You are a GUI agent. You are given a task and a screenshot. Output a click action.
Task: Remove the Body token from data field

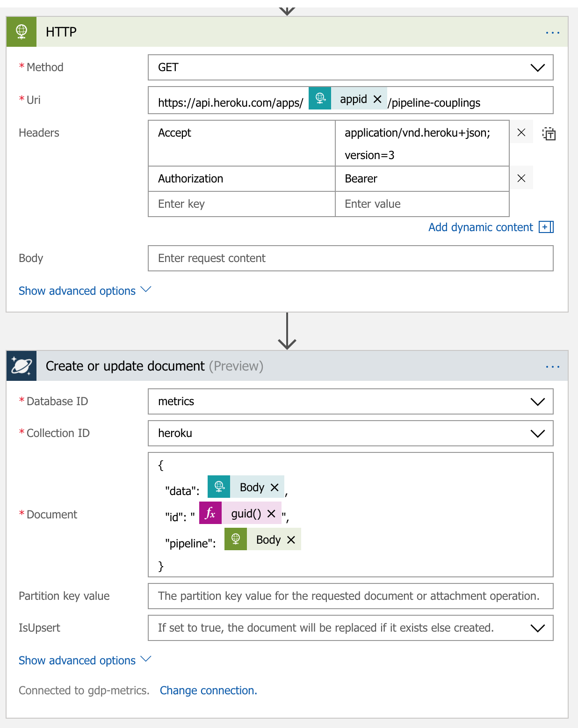[x=275, y=488]
